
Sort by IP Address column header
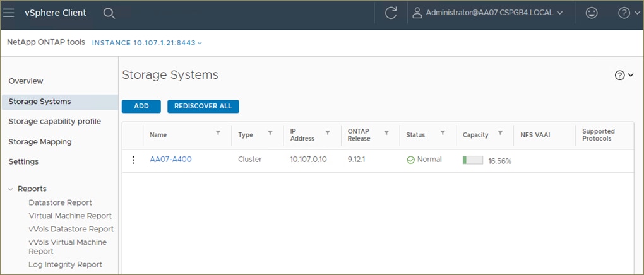point(302,134)
